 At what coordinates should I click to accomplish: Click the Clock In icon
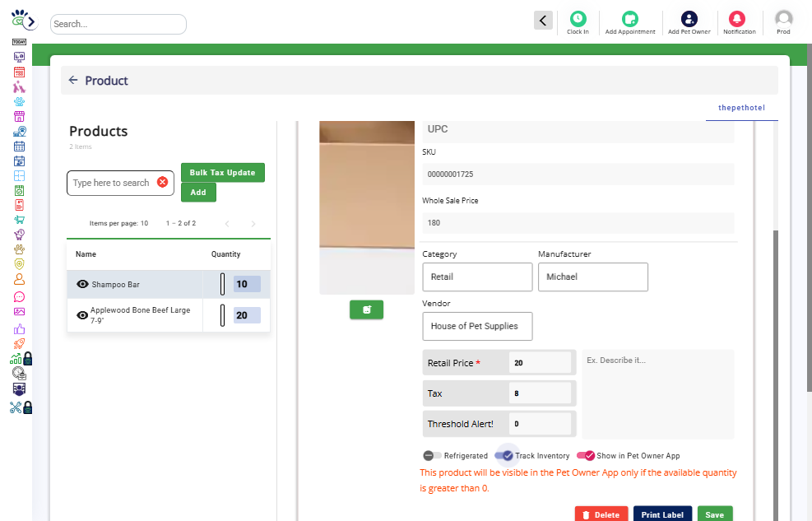(578, 19)
